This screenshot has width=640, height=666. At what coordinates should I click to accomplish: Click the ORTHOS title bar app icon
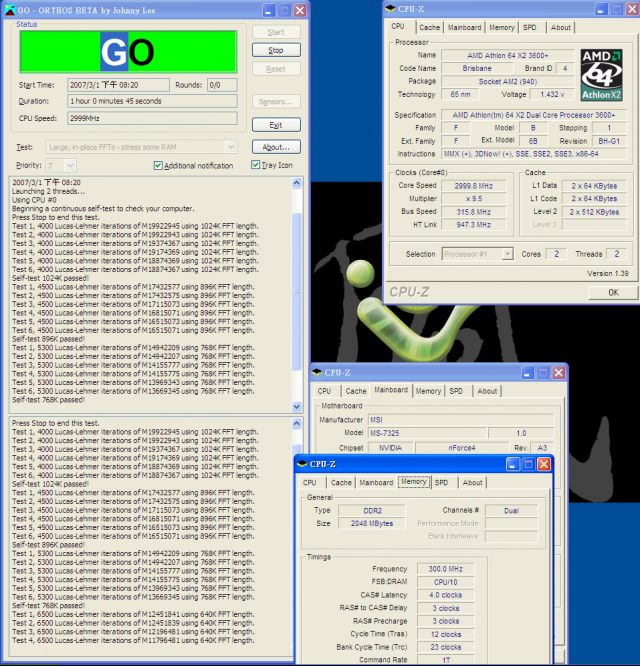(x=9, y=10)
